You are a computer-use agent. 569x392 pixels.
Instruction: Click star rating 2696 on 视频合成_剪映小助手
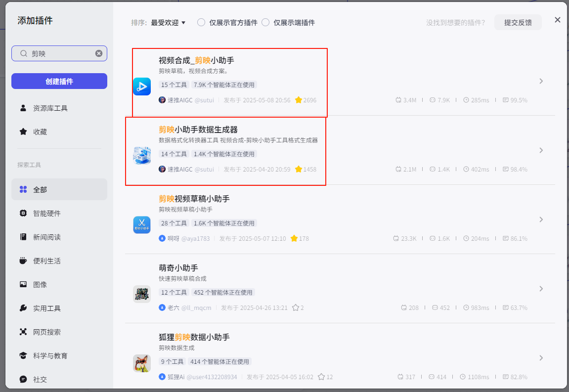click(306, 100)
